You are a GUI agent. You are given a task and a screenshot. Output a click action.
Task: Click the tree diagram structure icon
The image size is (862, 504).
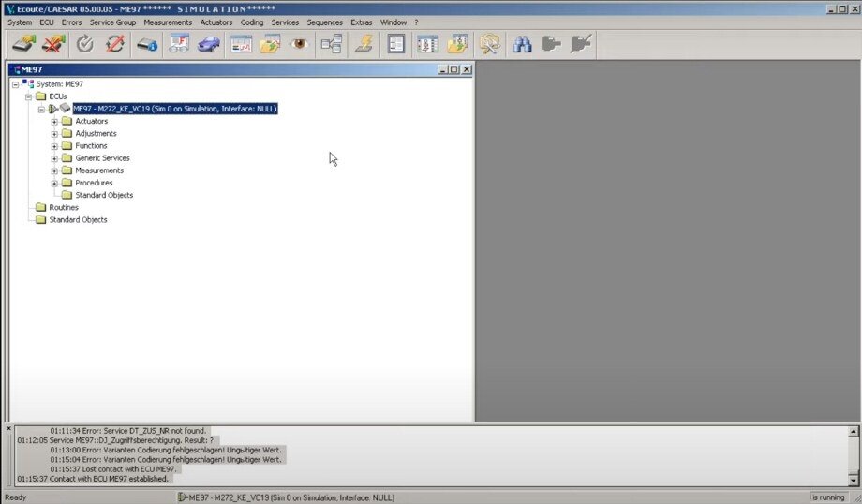coord(332,44)
